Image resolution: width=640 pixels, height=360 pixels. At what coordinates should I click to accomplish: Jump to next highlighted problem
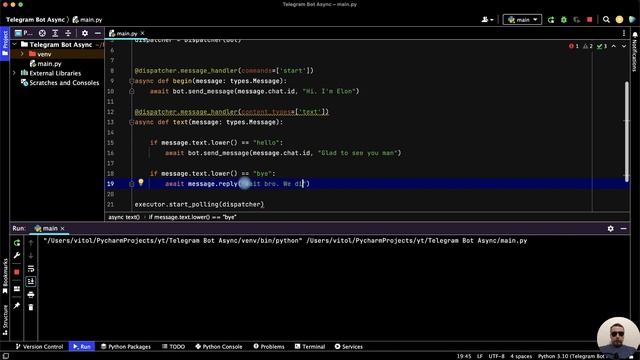pos(624,46)
